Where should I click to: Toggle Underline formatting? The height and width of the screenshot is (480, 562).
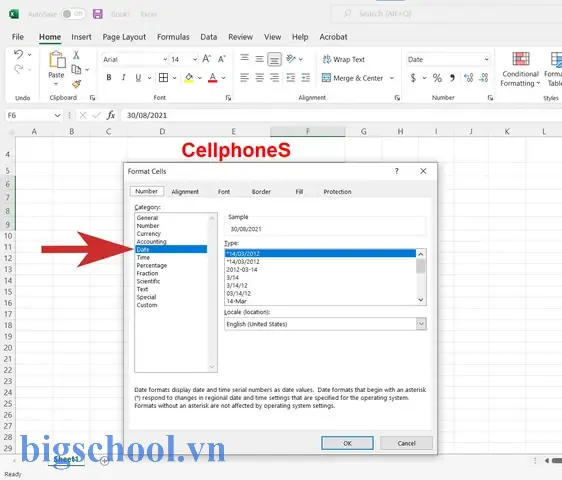point(138,77)
